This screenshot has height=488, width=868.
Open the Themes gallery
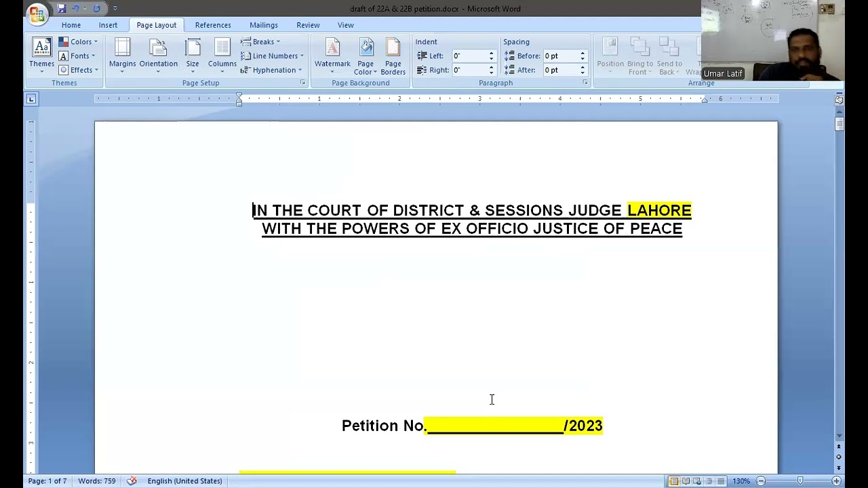[x=41, y=56]
